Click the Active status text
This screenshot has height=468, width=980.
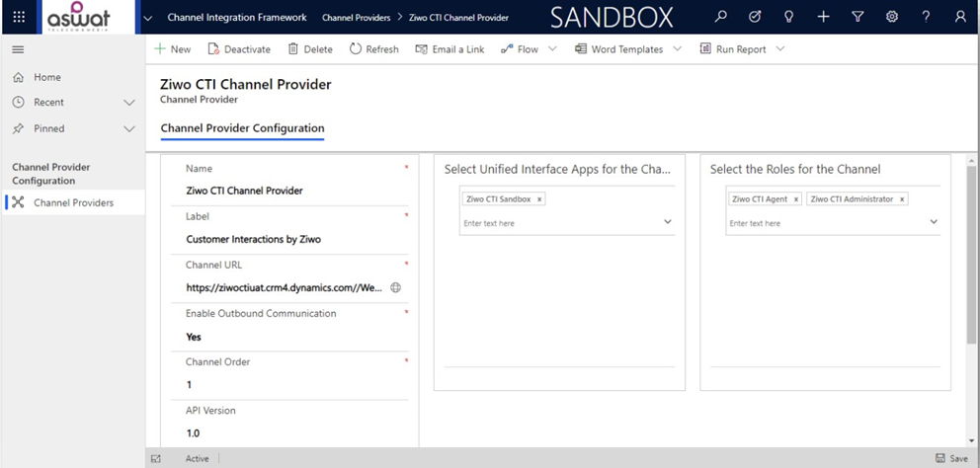(197, 459)
